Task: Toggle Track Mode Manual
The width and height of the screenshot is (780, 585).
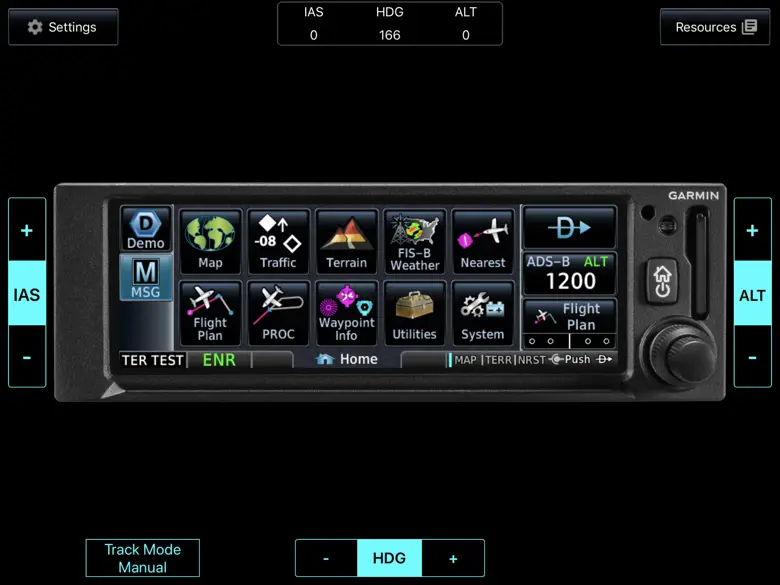Action: click(143, 558)
